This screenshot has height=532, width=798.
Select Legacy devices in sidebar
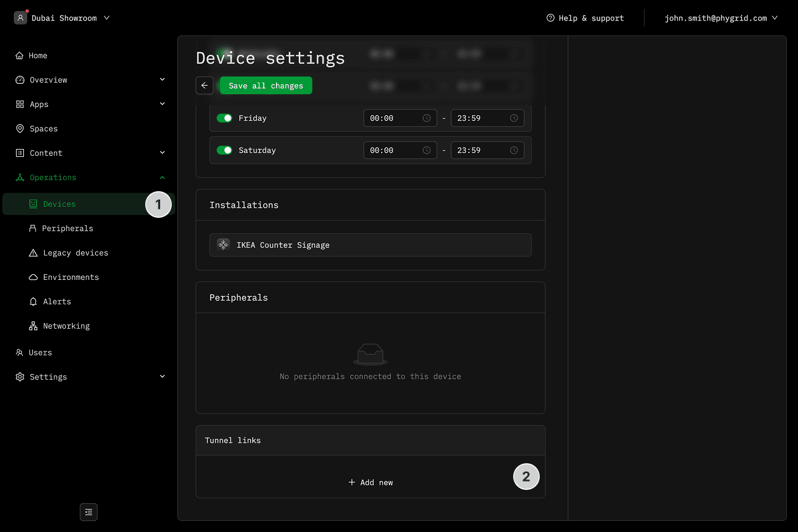point(75,253)
